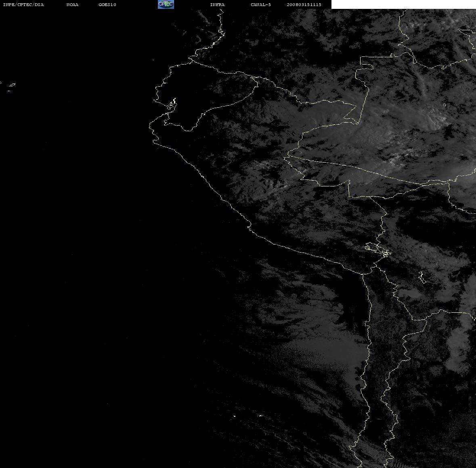This screenshot has height=468, width=476.
Task: Click the 200803151115 timestamp
Action: pos(304,4)
